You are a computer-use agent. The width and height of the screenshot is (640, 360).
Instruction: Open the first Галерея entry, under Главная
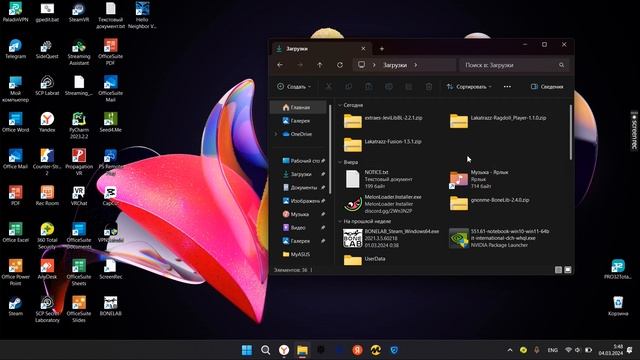299,121
